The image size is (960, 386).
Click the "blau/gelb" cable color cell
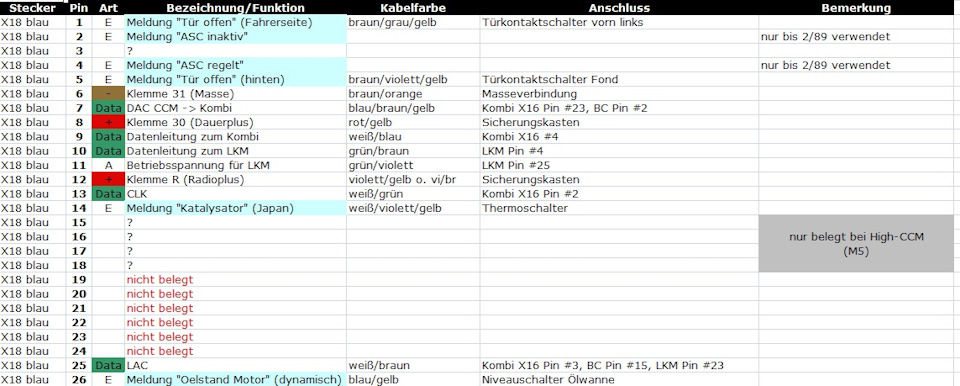point(413,379)
